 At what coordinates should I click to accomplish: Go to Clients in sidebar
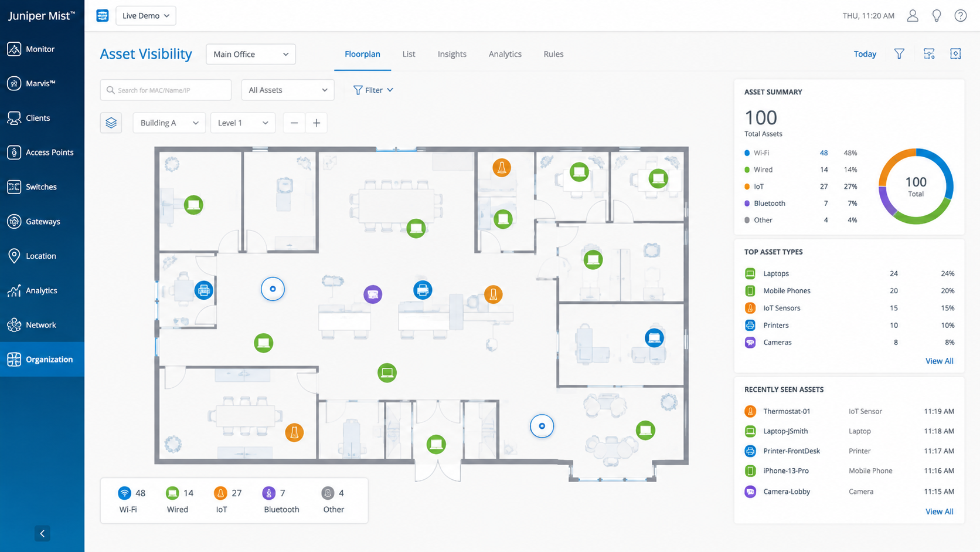point(42,118)
